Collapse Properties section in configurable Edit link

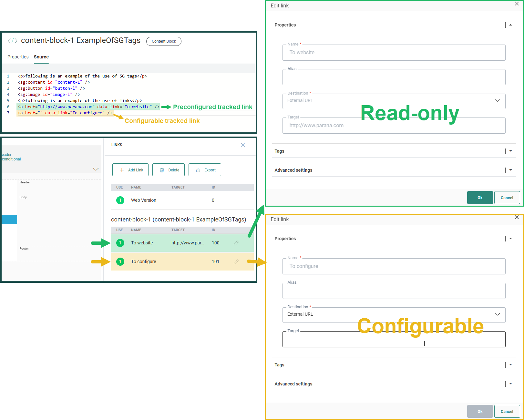click(x=510, y=239)
